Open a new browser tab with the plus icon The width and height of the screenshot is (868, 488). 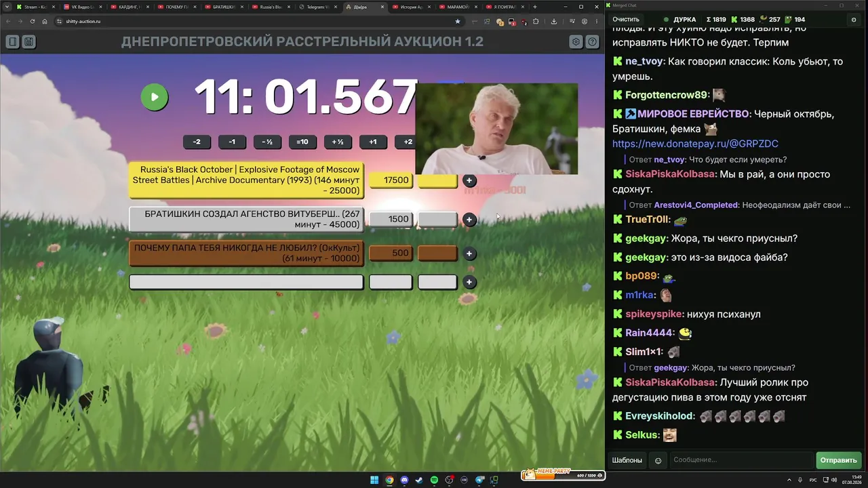[535, 7]
